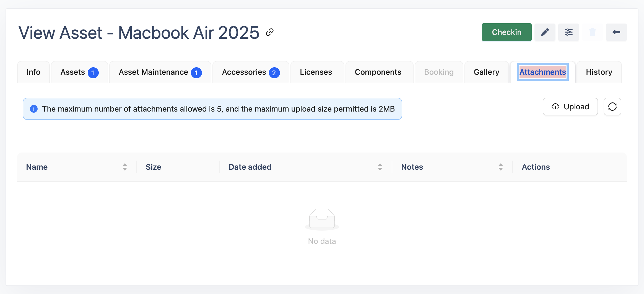This screenshot has width=644, height=294.
Task: Click the blue info icon in notice
Action: pos(34,109)
